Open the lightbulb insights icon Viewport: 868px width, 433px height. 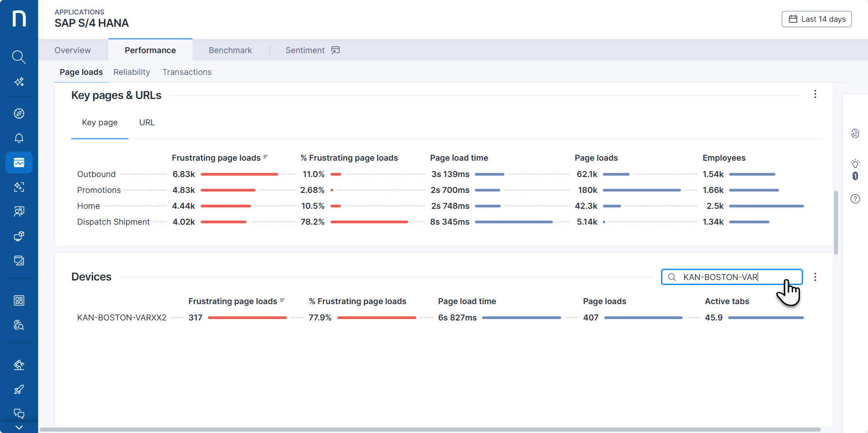coord(855,164)
